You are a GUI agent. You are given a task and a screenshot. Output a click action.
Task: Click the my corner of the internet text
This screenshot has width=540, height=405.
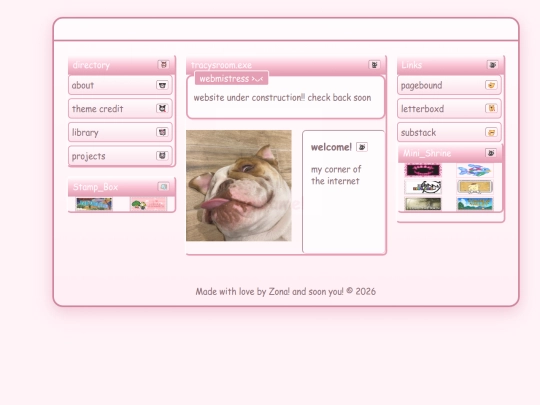pyautogui.click(x=336, y=175)
